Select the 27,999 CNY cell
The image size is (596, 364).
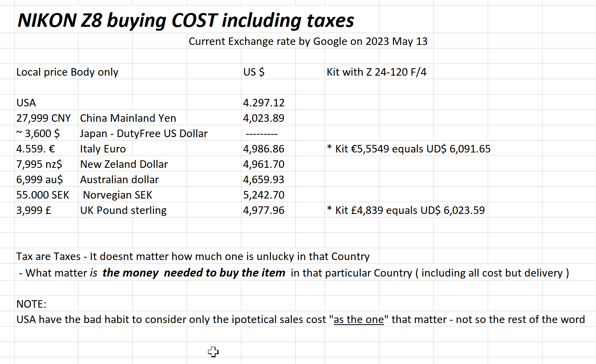coord(43,118)
